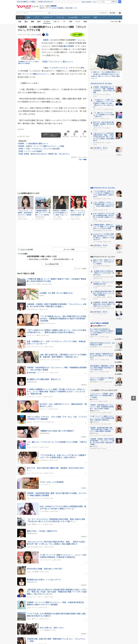
Task: Open the settings gear icon
Action: 120,13
